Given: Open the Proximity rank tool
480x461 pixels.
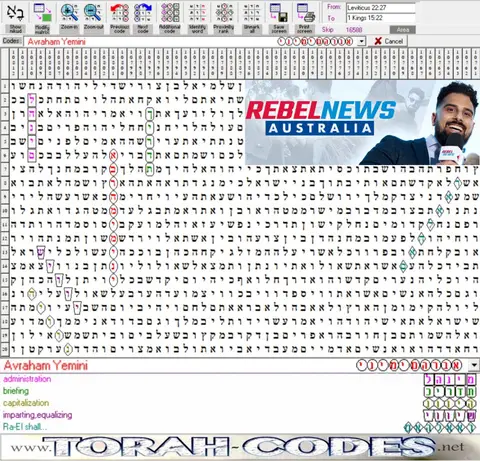Looking at the screenshot, I should (224, 12).
